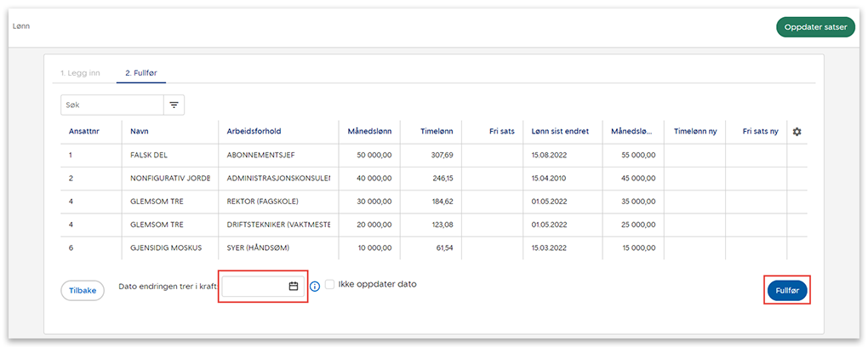
Task: Click the effective date input field
Action: pyautogui.click(x=254, y=287)
